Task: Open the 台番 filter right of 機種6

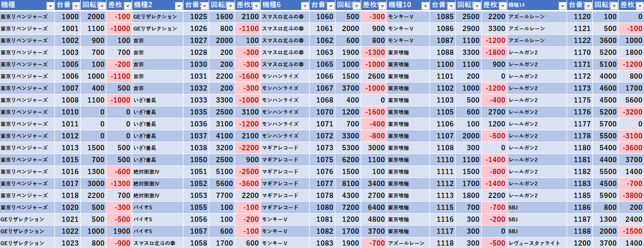Action: coord(330,6)
